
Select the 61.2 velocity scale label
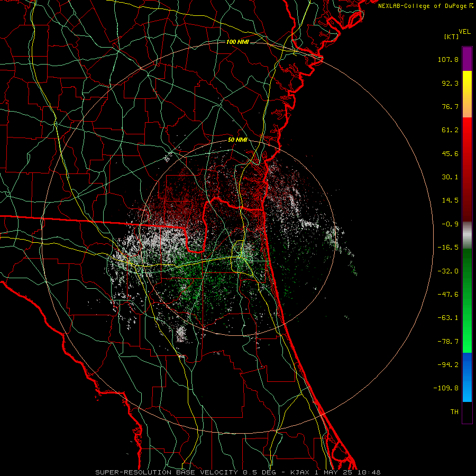pos(450,130)
